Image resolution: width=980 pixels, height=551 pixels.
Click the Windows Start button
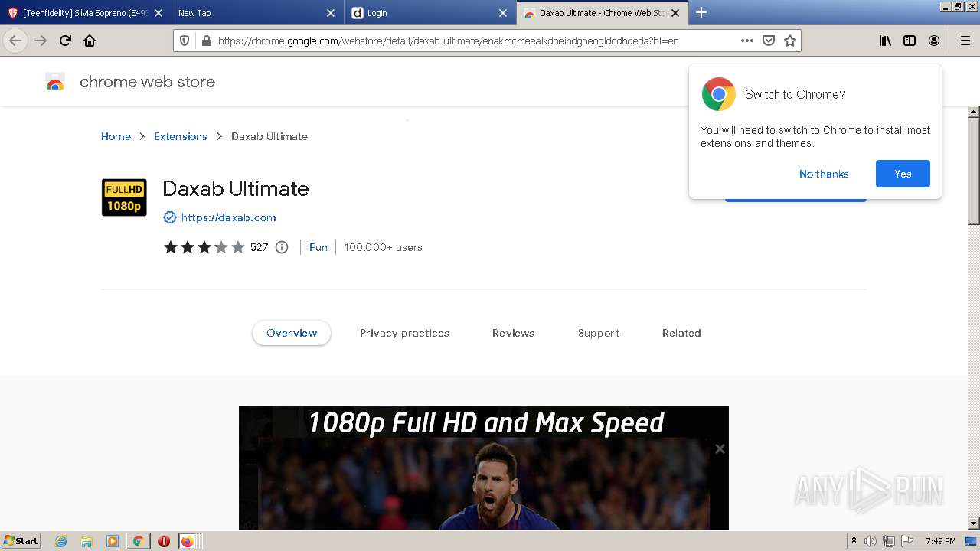click(x=21, y=541)
